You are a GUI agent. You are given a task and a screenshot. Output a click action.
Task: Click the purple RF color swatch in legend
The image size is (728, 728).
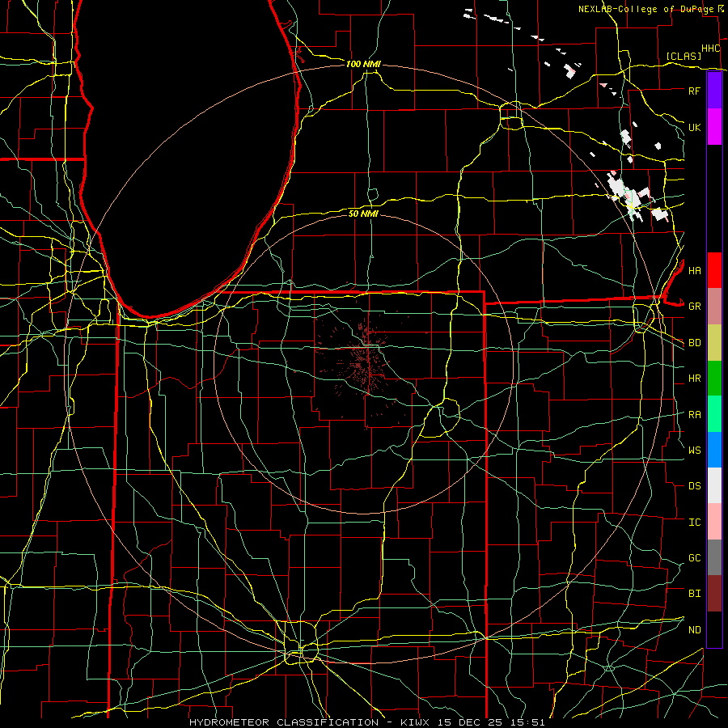(714, 91)
